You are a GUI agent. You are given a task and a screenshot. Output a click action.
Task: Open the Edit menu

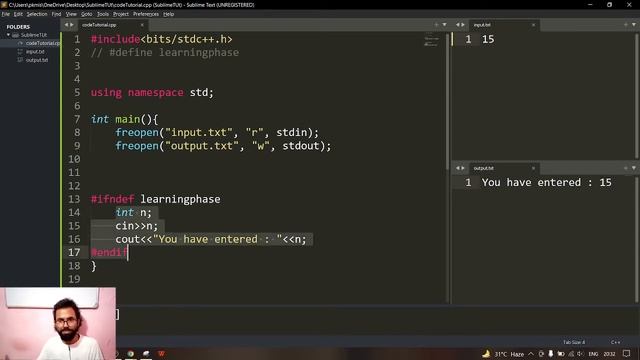pos(18,14)
